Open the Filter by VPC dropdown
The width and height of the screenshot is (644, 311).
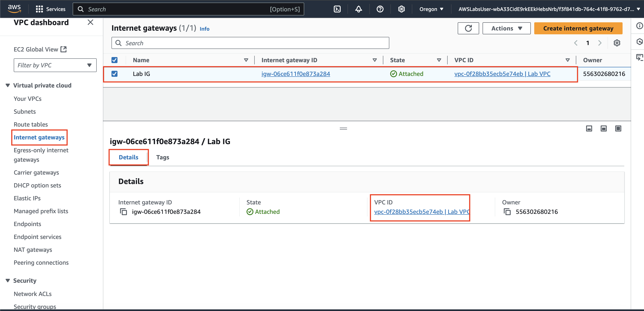tap(55, 65)
